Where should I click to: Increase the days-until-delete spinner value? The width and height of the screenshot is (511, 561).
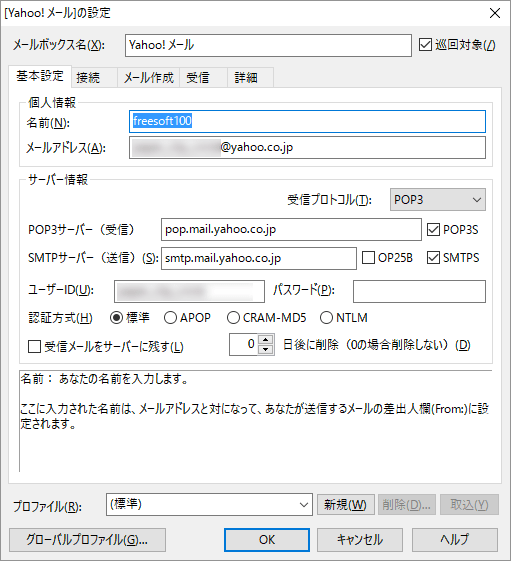266,340
